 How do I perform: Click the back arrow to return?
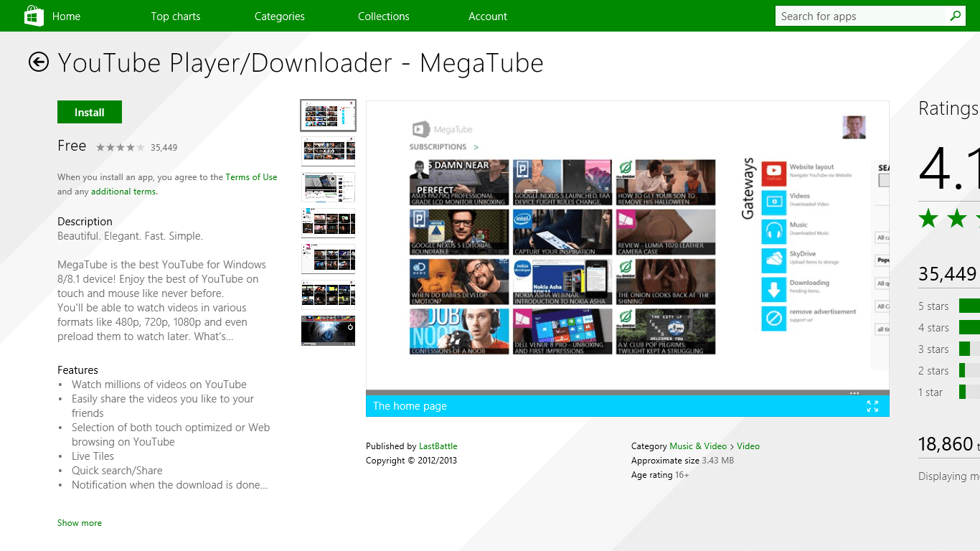pyautogui.click(x=38, y=62)
